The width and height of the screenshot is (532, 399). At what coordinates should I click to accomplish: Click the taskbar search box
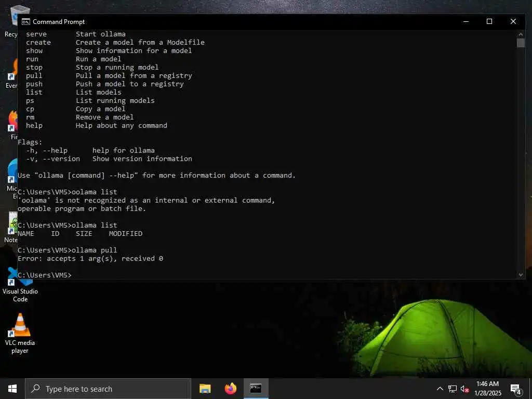point(108,389)
